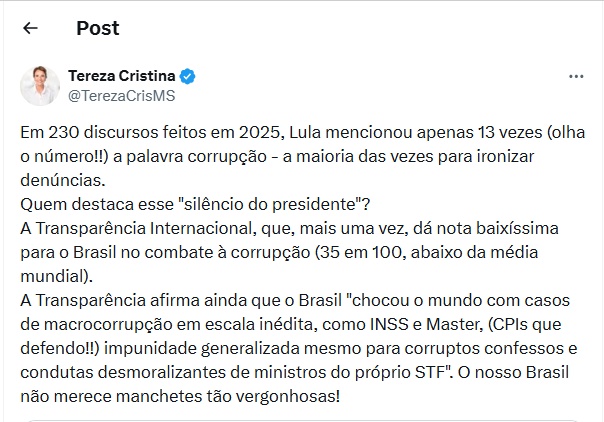The width and height of the screenshot is (604, 422).
Task: Click the back arrow icon
Action: [x=30, y=28]
